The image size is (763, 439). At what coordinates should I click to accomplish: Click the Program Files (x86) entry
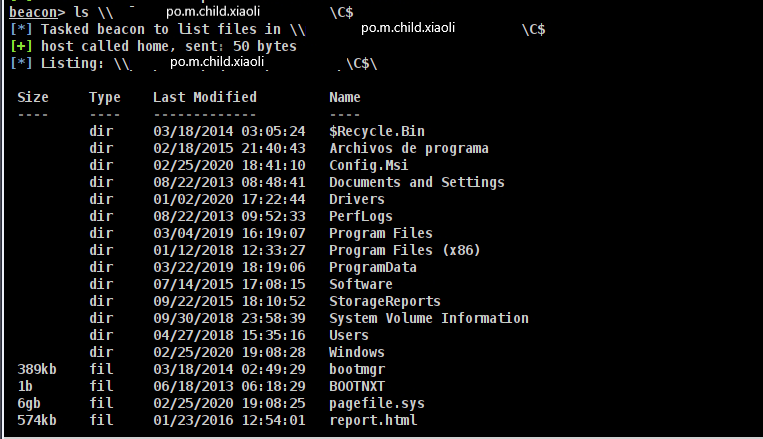tap(401, 250)
